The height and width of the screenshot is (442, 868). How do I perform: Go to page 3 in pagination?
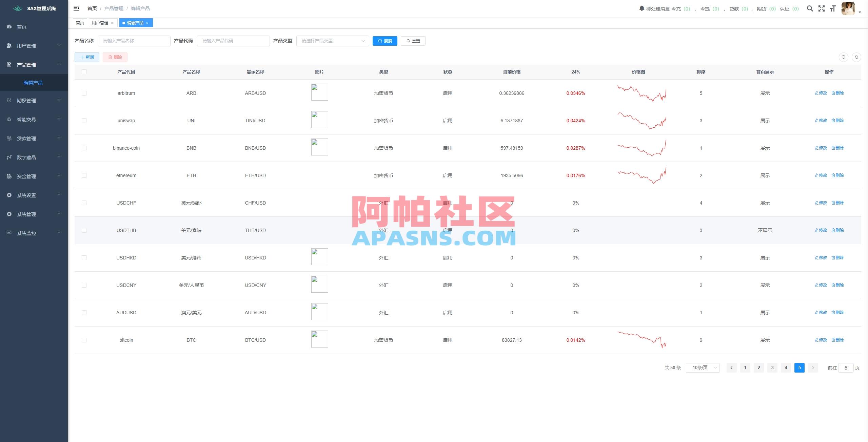(x=772, y=367)
